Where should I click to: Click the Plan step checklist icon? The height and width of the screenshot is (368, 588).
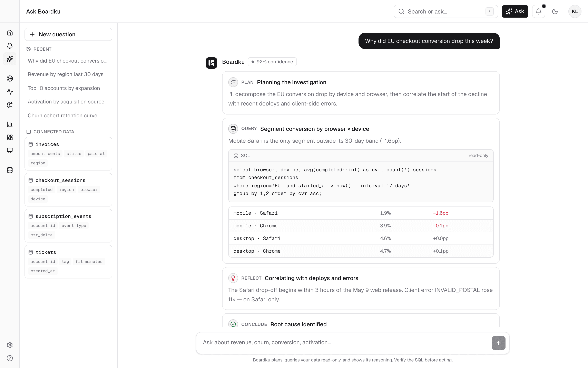point(233,82)
